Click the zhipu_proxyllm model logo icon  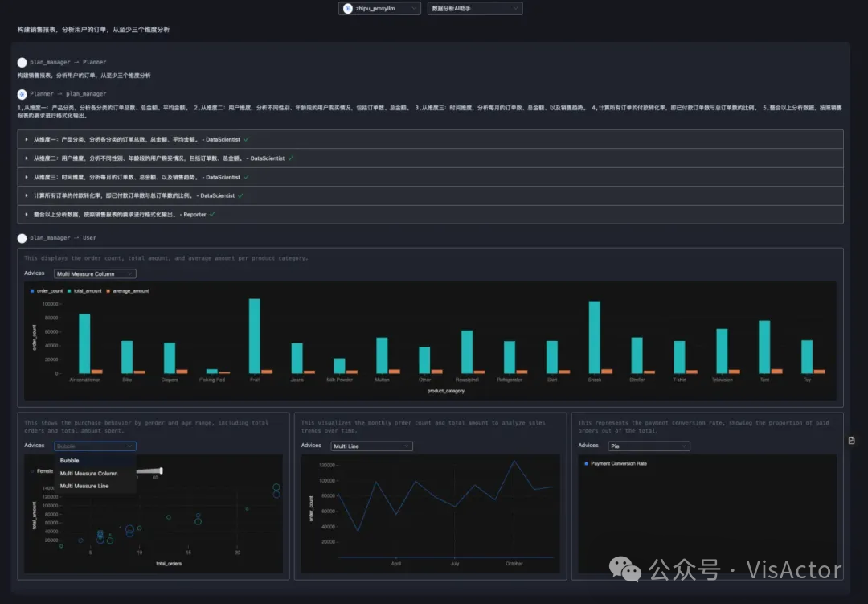click(x=348, y=8)
